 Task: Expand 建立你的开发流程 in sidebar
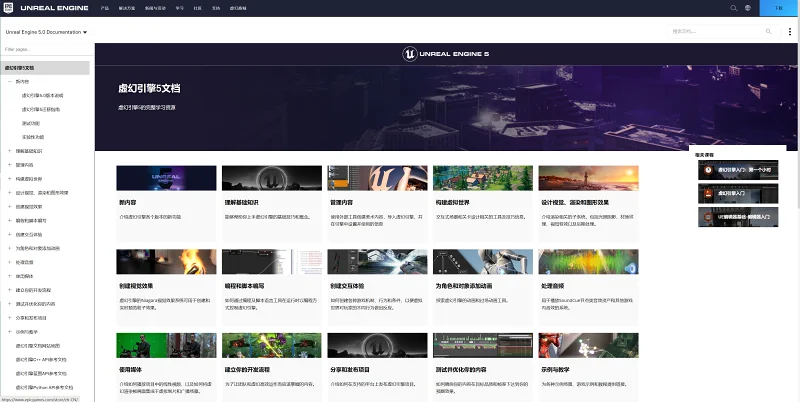point(10,290)
